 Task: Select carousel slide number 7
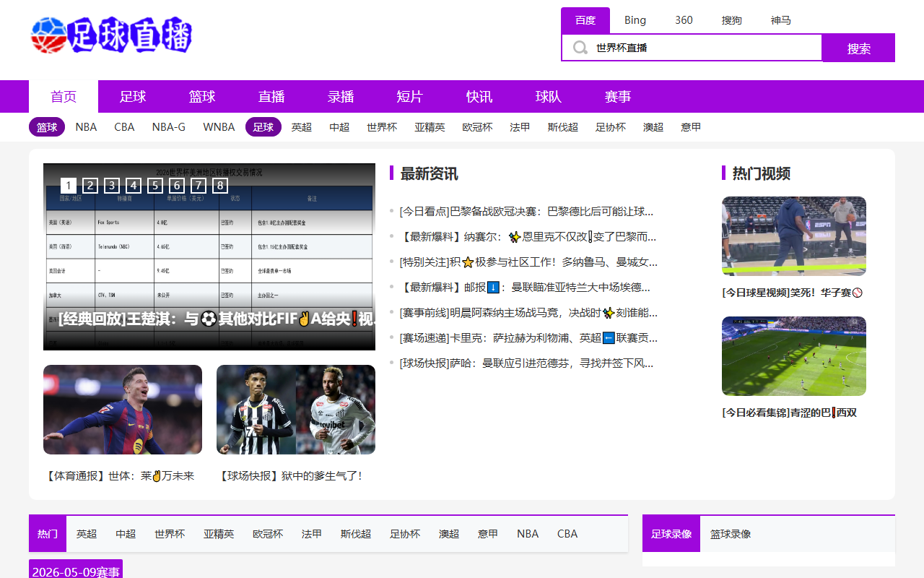198,186
